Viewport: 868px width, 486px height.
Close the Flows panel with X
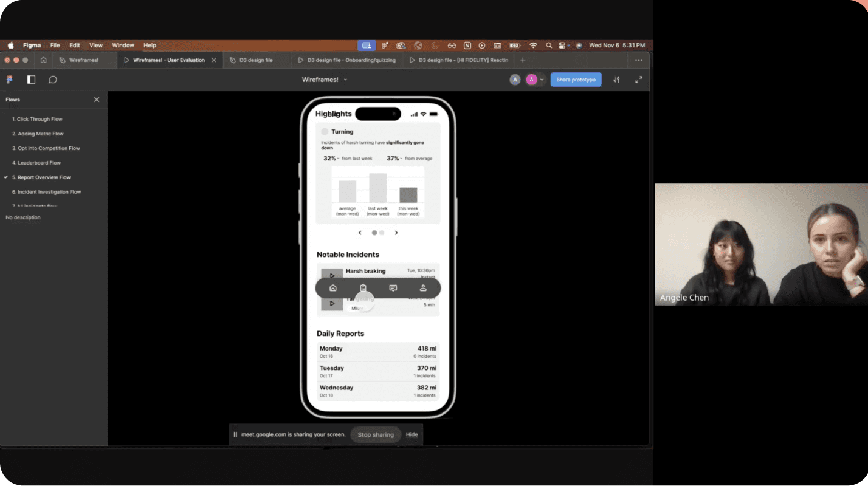[97, 100]
